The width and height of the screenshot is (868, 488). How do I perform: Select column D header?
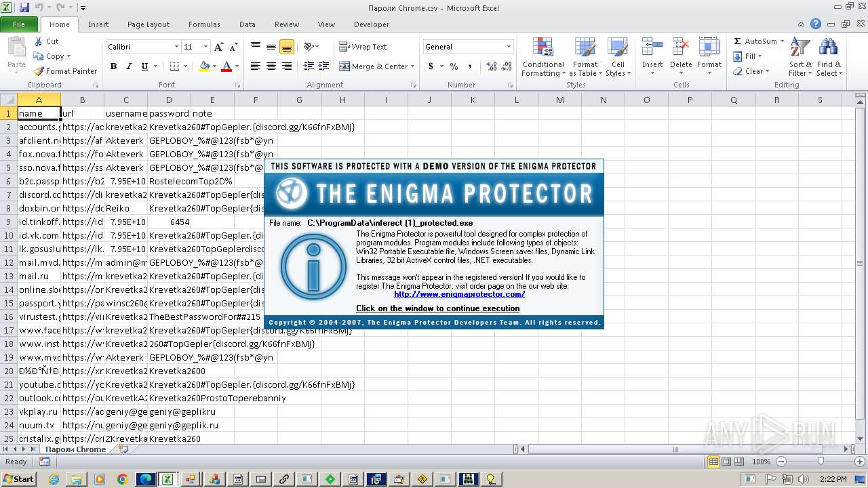(169, 100)
